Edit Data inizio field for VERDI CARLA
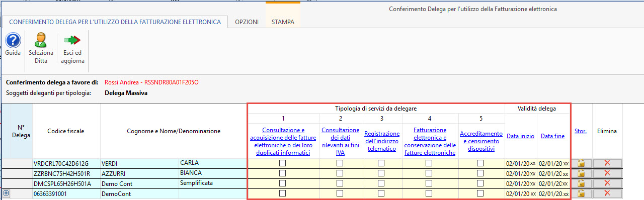Screen dimensions: 644x200 [x=521, y=163]
